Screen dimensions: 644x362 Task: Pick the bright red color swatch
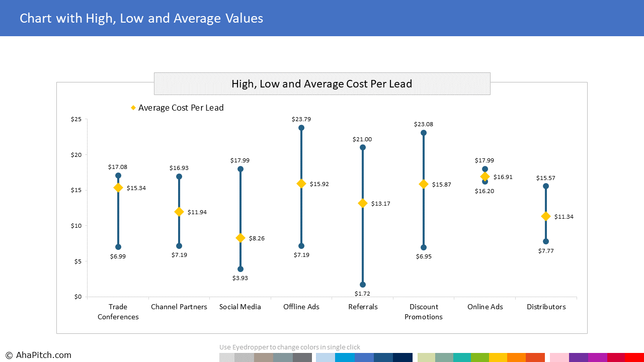[634, 357]
